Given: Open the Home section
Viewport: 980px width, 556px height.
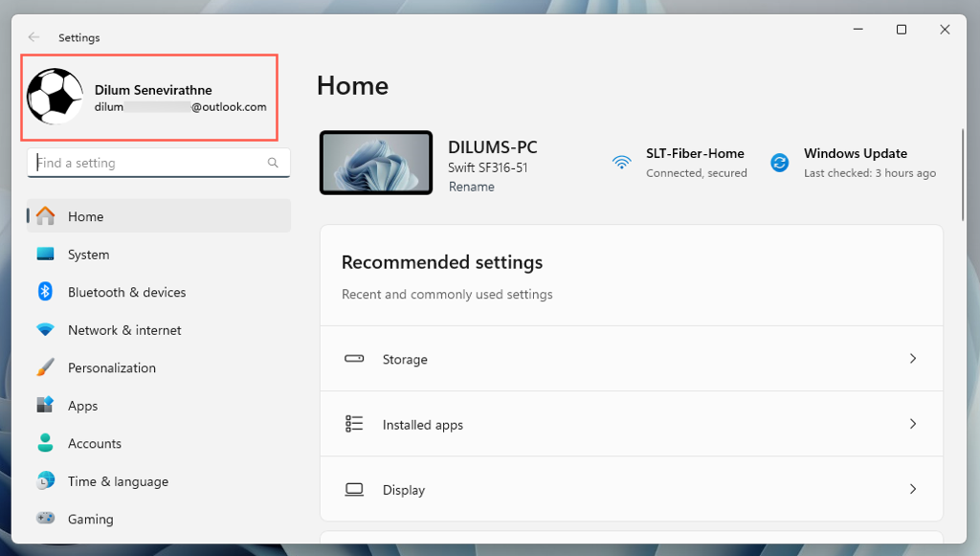Looking at the screenshot, I should point(159,216).
